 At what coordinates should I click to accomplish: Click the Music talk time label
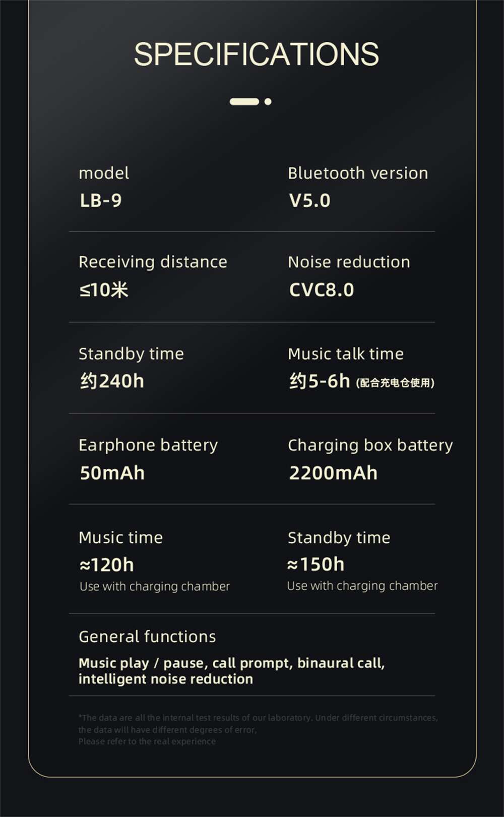[x=346, y=354]
